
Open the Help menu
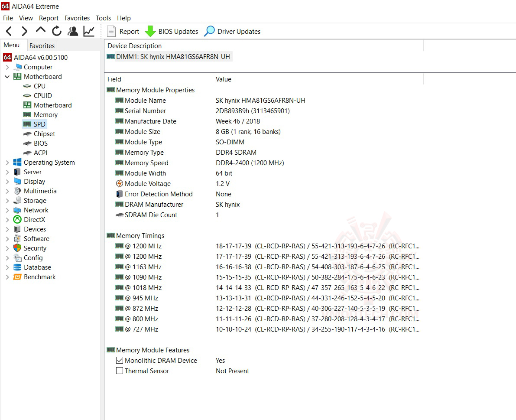(x=124, y=18)
